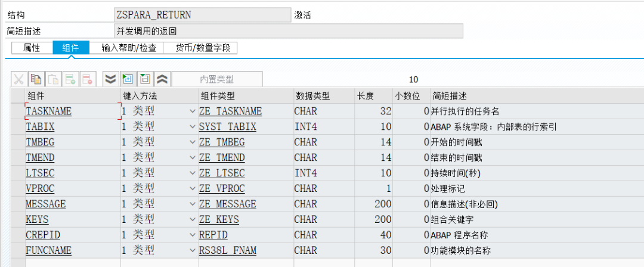The width and height of the screenshot is (644, 267).
Task: Open the ZE_LTSEC component type
Action: [222, 173]
